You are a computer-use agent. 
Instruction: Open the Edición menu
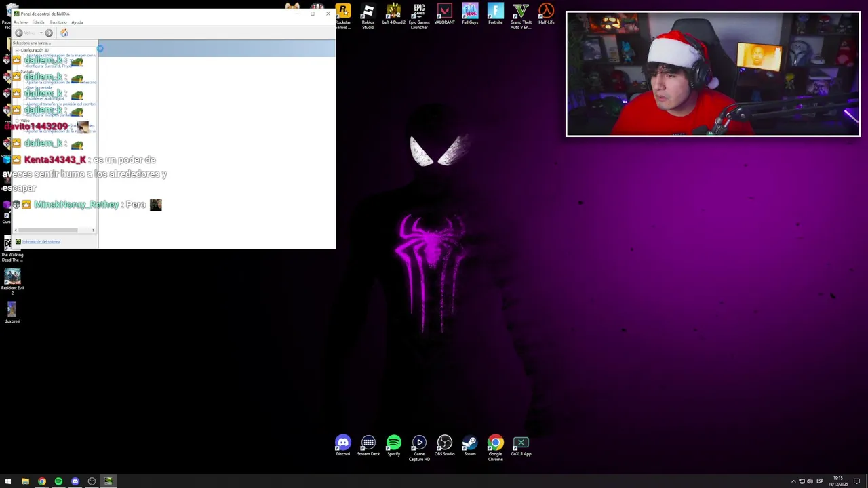tap(39, 22)
